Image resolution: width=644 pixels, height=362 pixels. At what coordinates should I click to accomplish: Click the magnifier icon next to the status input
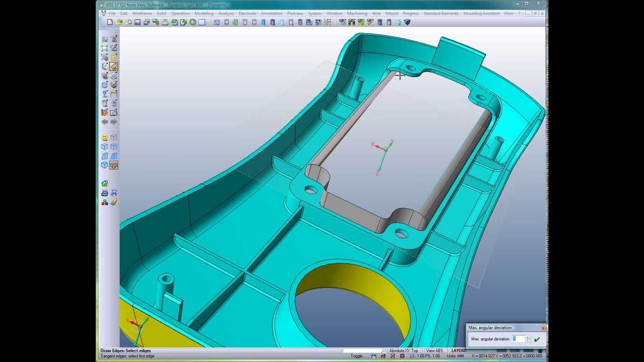384,350
